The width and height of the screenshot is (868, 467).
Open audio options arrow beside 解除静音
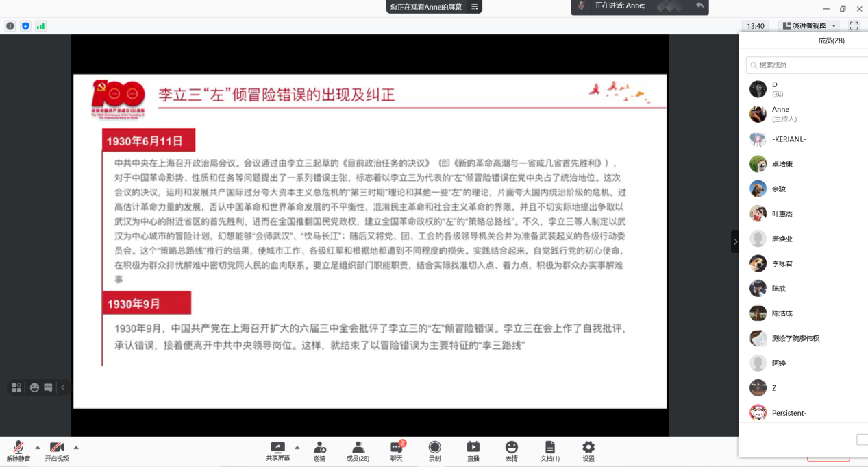pyautogui.click(x=38, y=447)
